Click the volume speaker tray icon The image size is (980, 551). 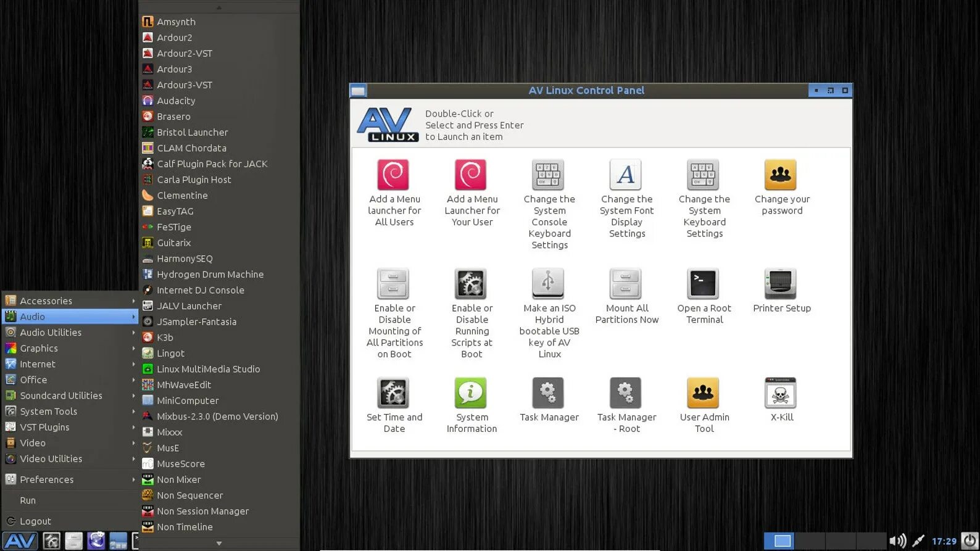(897, 541)
